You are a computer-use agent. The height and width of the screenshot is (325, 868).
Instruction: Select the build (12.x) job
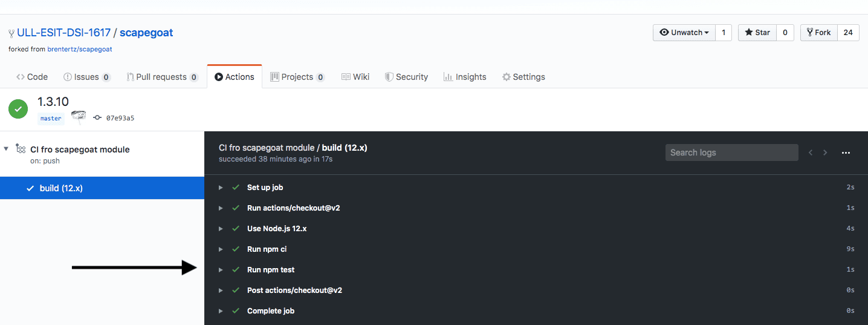click(x=61, y=188)
